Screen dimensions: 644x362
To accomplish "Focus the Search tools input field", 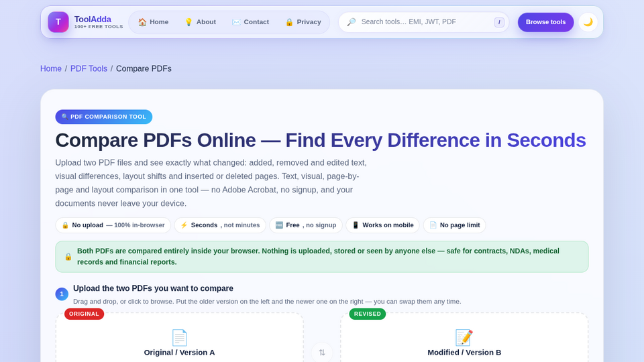I will (425, 22).
